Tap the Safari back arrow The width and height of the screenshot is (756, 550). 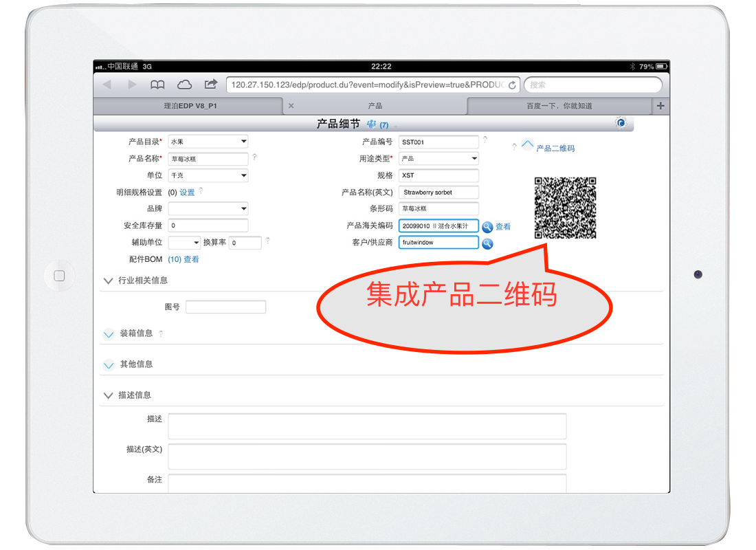click(107, 85)
